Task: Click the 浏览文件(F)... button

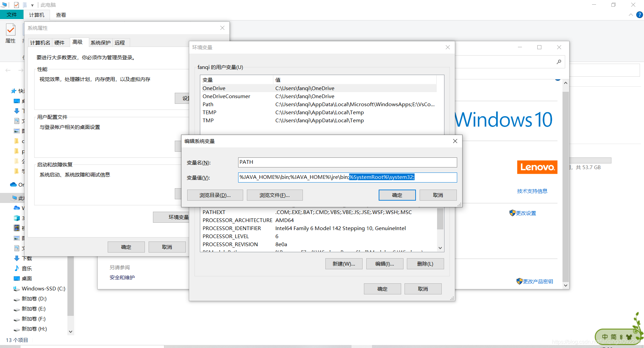Action: [x=275, y=195]
